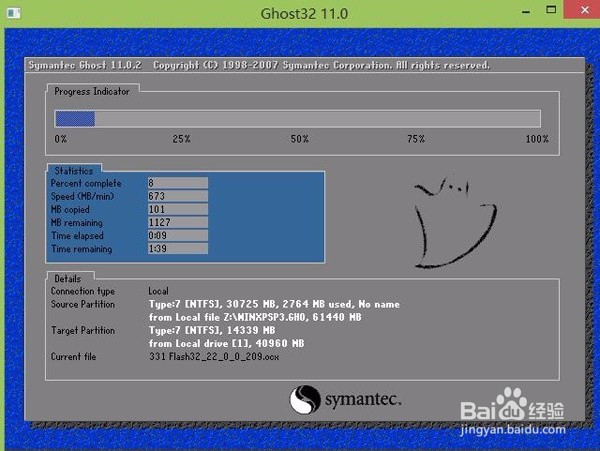Click the Speed value 673

tap(178, 196)
